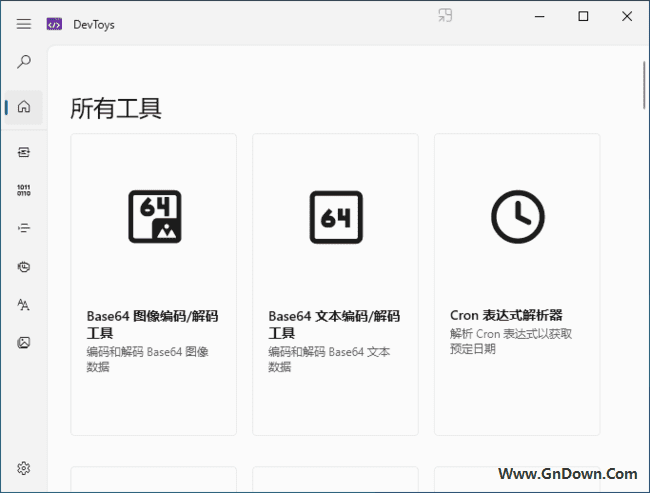Image resolution: width=650 pixels, height=493 pixels.
Task: Open Base64 图像编码/解码工具 card title
Action: pyautogui.click(x=152, y=324)
